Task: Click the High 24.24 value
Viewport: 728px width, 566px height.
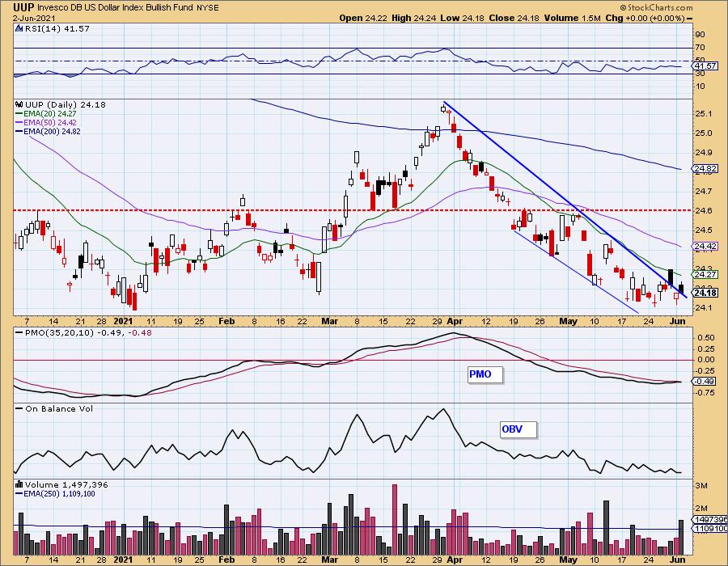Action: [x=414, y=18]
